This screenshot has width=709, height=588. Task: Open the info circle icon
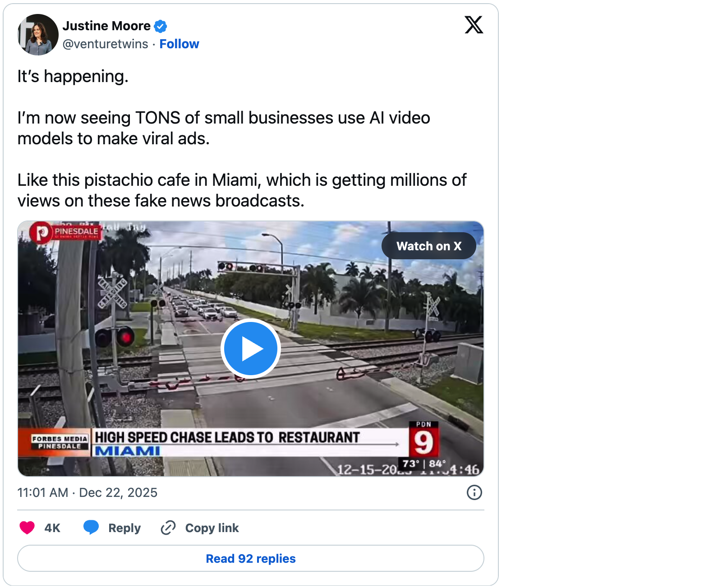474,492
